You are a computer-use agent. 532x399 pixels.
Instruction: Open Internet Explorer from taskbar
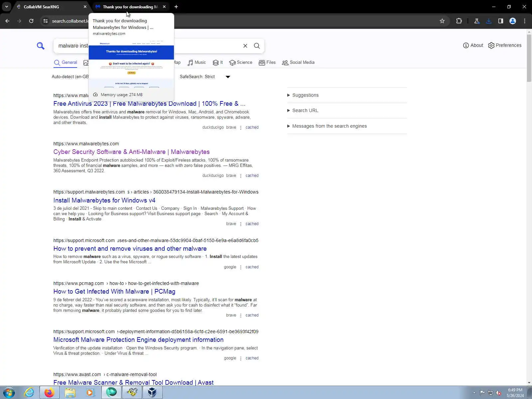[29, 393]
